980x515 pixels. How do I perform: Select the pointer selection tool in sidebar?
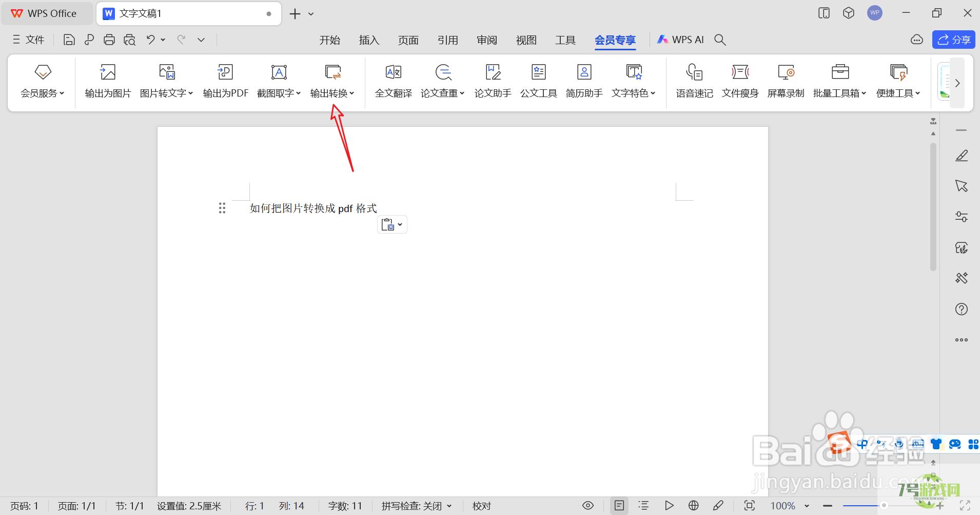coord(962,186)
